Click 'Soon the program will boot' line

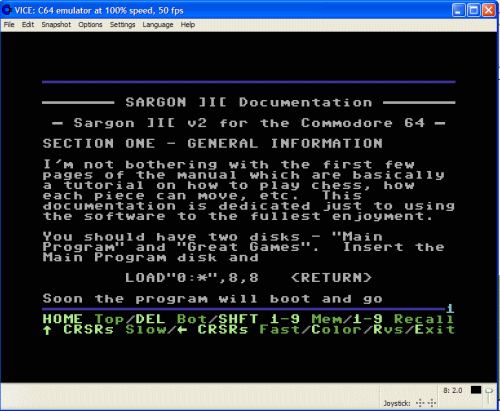pyautogui.click(x=212, y=299)
